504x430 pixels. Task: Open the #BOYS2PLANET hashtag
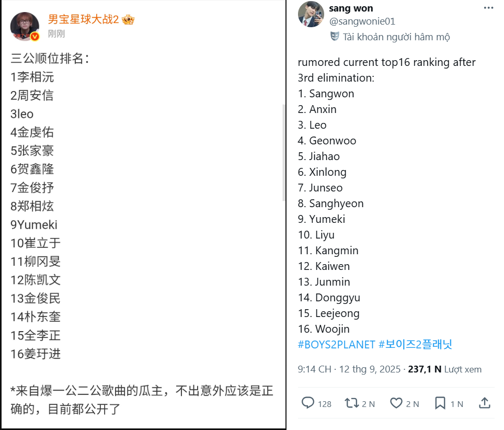tap(337, 345)
